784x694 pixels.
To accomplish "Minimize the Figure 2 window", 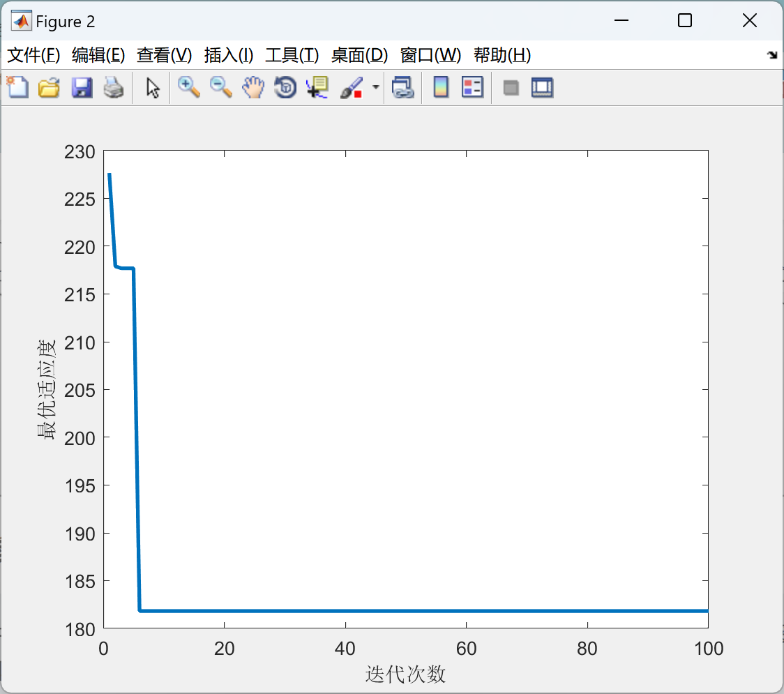I will coord(621,20).
